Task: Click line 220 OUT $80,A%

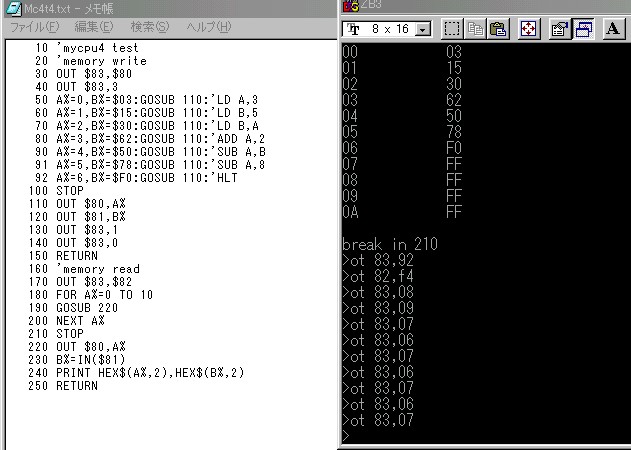Action: click(77, 346)
